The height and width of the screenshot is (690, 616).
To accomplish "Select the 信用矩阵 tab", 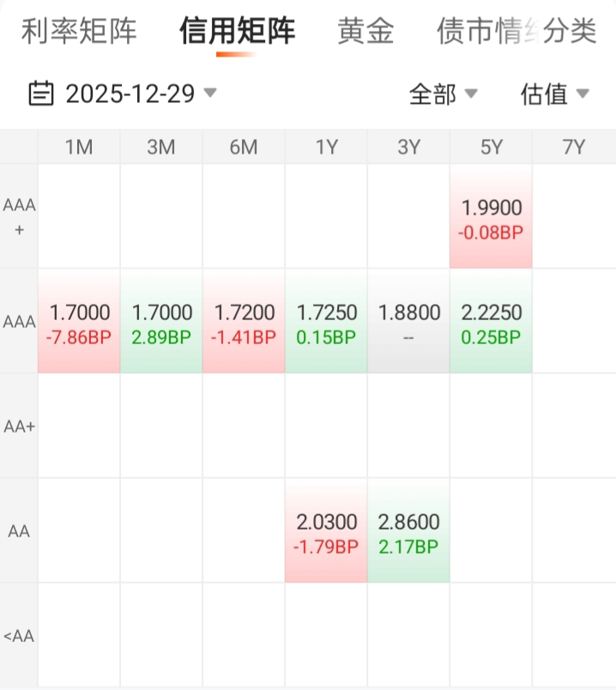I will click(x=237, y=32).
